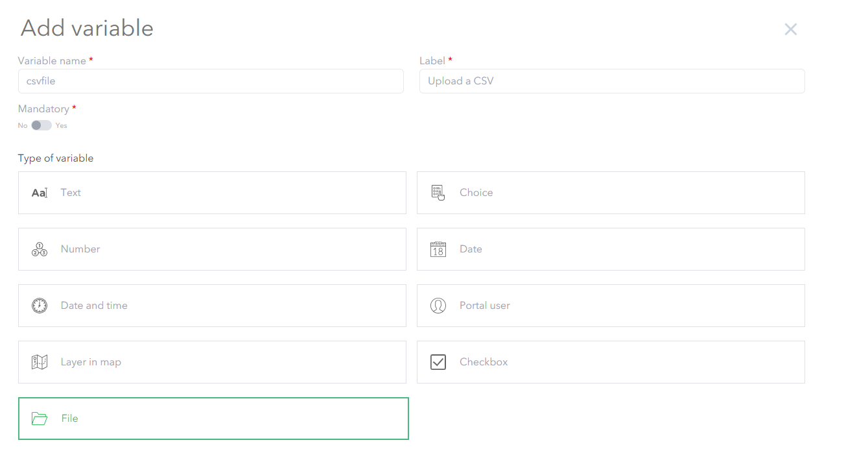Close the Add variable dialog
This screenshot has width=868, height=451.
790,29
